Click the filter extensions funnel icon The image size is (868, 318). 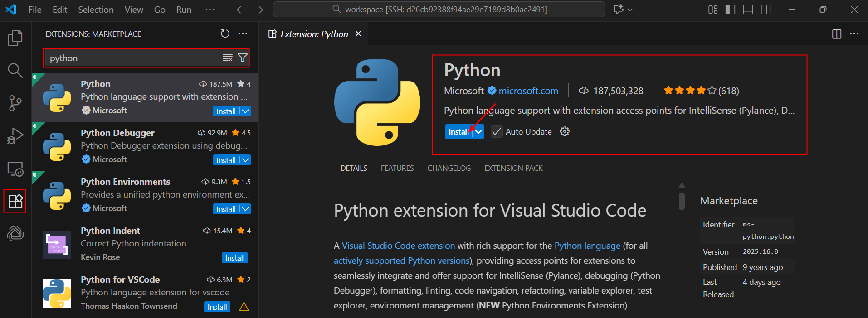coord(243,58)
